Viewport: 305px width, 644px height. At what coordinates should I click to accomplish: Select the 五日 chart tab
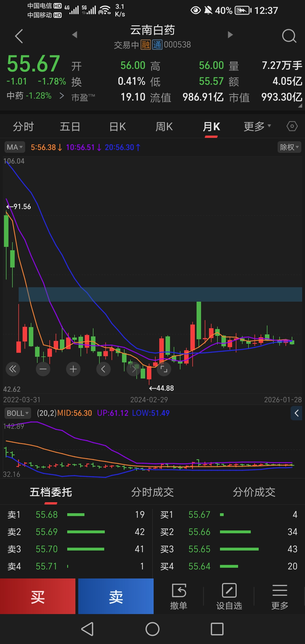click(x=70, y=127)
